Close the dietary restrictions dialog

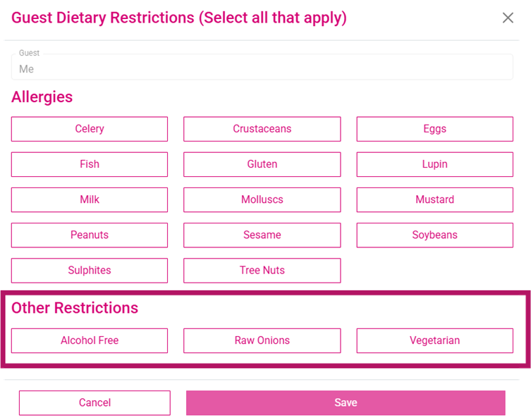point(508,18)
